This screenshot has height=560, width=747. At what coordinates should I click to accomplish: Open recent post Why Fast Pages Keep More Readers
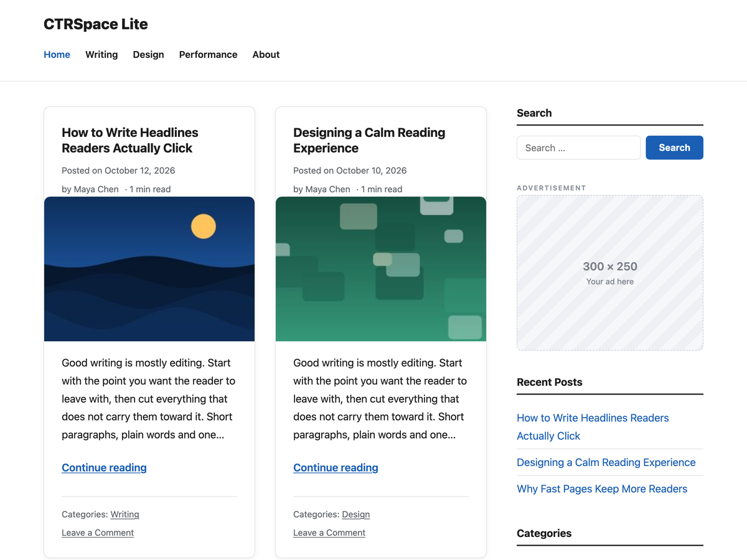click(602, 489)
